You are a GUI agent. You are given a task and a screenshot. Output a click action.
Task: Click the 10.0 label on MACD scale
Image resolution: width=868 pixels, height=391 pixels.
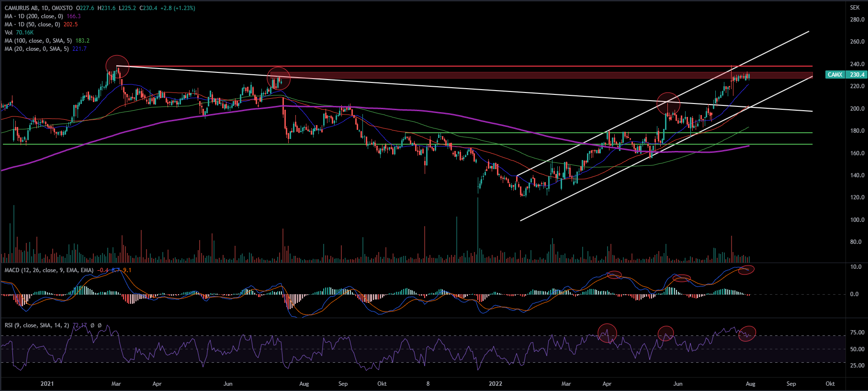[x=856, y=267]
